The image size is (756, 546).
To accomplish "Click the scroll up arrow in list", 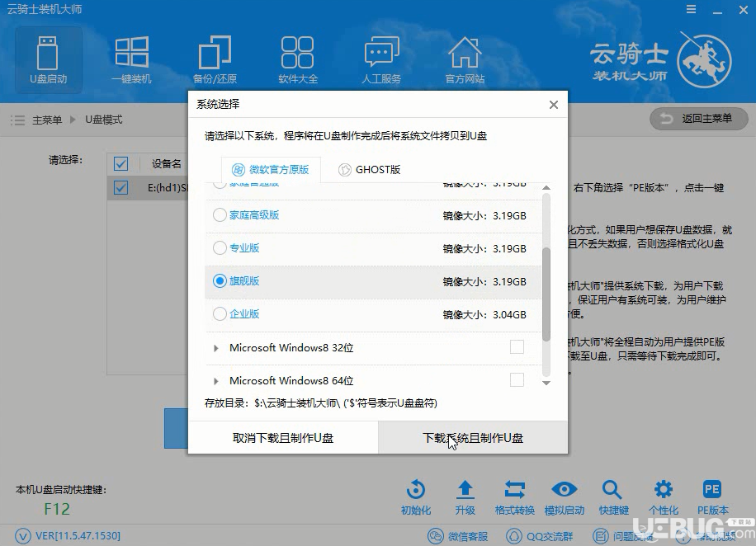I will 546,187.
